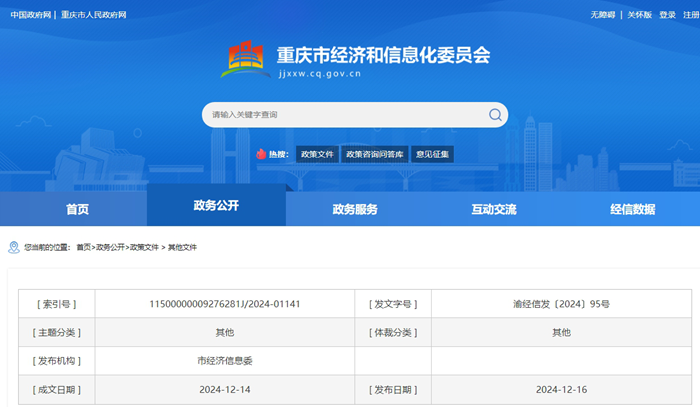
Task: Click the 政策咨询问答库 hot search tag
Action: click(375, 154)
